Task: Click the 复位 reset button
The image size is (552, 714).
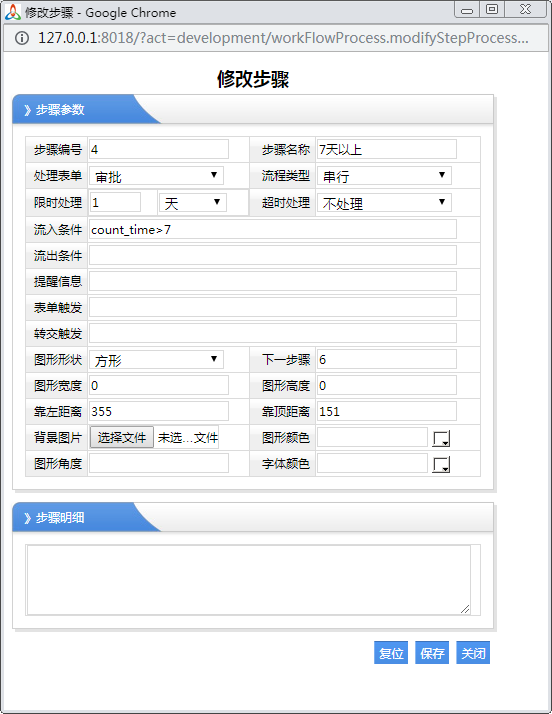Action: (x=391, y=653)
